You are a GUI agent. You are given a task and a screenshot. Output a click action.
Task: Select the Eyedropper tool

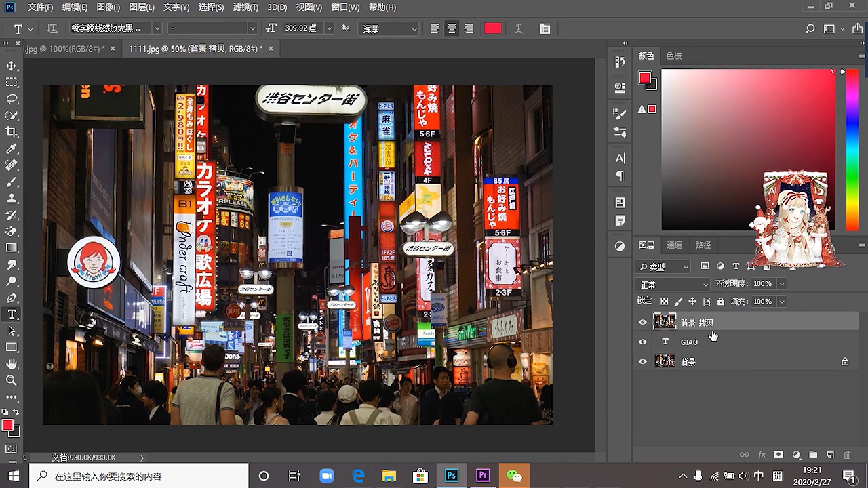point(12,148)
